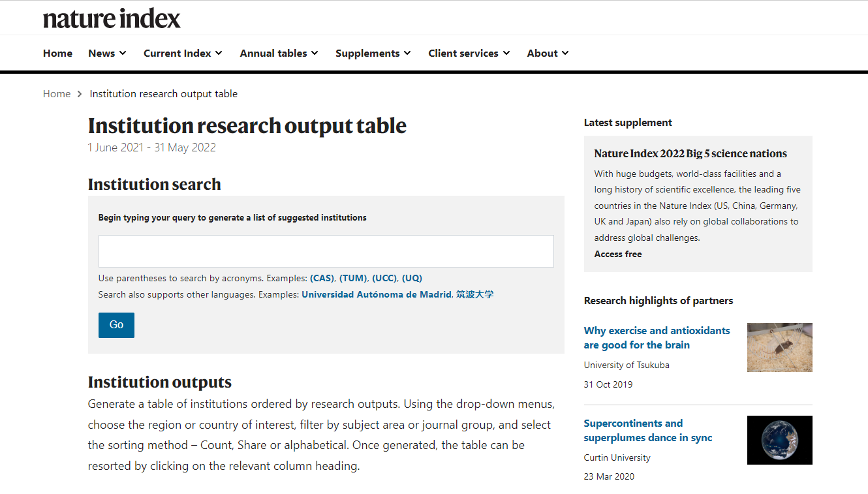Click the 筑波大学 search example
The image size is (868, 494).
474,295
